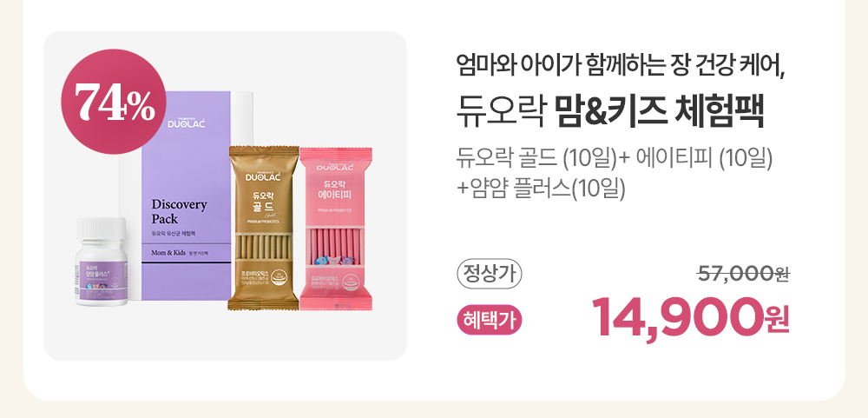Click the 듀오락 골드 (10일)+ 에이티피 description line
The image size is (868, 418).
614,158
